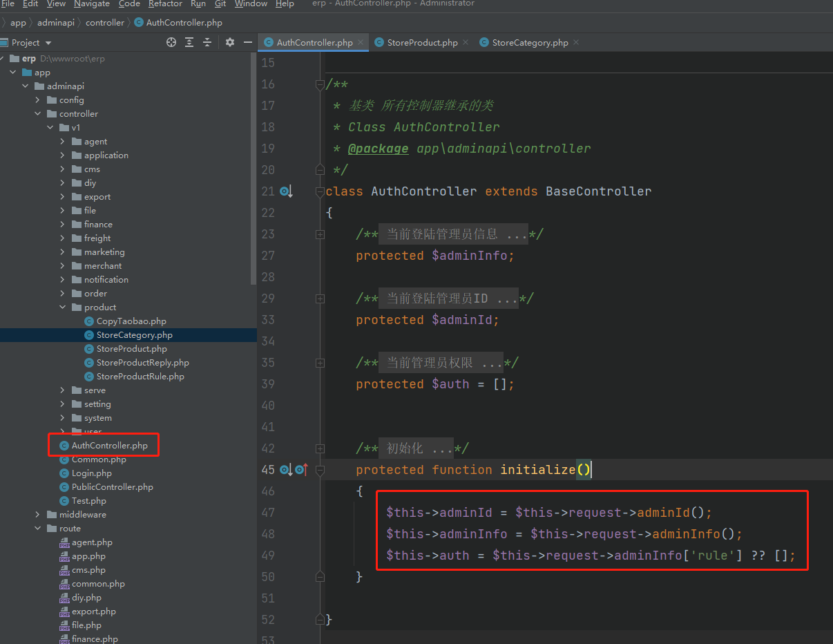Close the StoreCategory.php editor tab
The image size is (833, 644).
coord(576,42)
